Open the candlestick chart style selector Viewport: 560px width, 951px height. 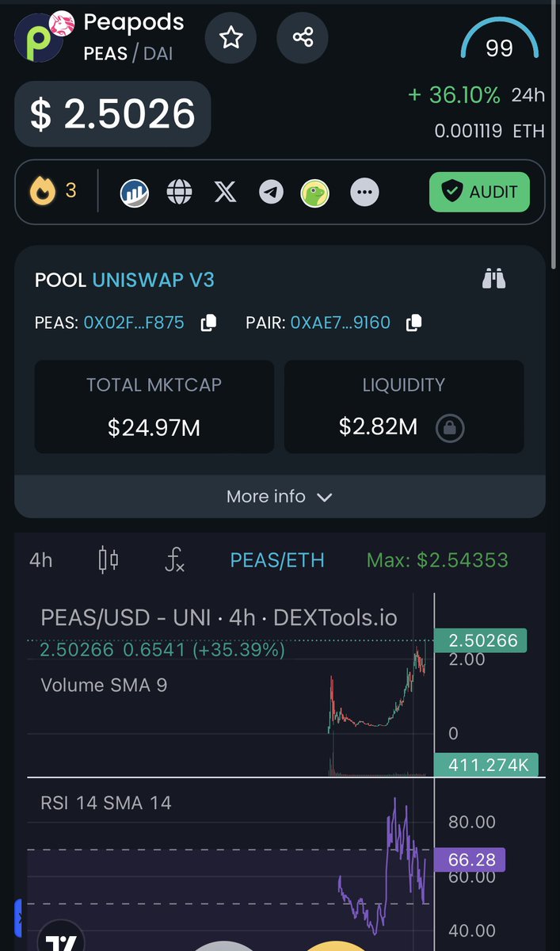tap(109, 560)
